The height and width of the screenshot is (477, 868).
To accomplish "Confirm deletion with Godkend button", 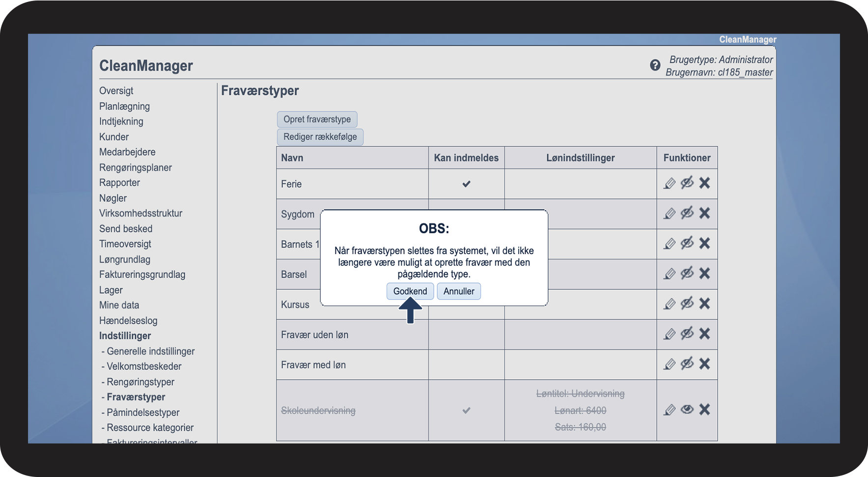I will pos(410,291).
